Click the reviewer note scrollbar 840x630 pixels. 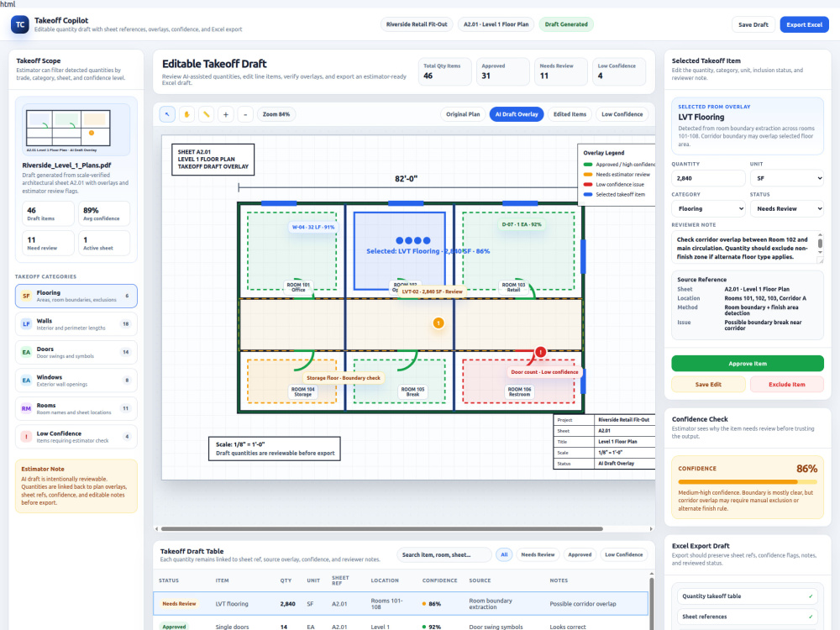pyautogui.click(x=820, y=244)
